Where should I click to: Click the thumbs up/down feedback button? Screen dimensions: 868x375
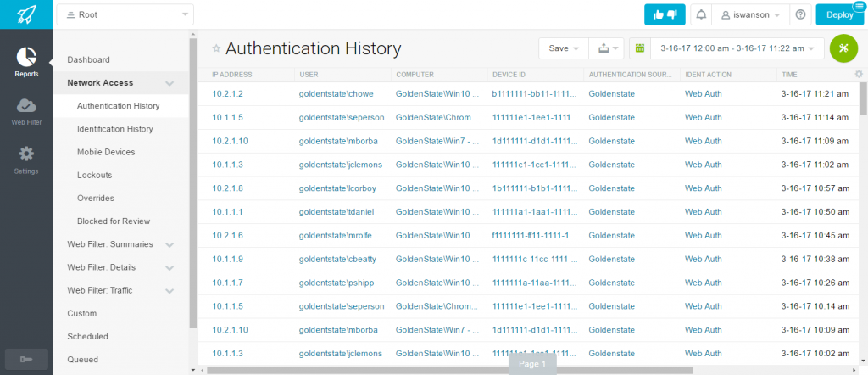(x=665, y=15)
